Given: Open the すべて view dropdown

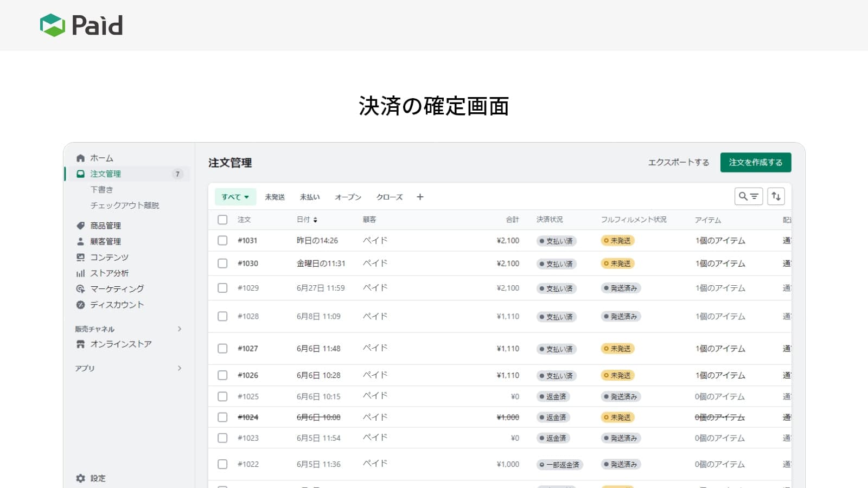Looking at the screenshot, I should (x=235, y=197).
